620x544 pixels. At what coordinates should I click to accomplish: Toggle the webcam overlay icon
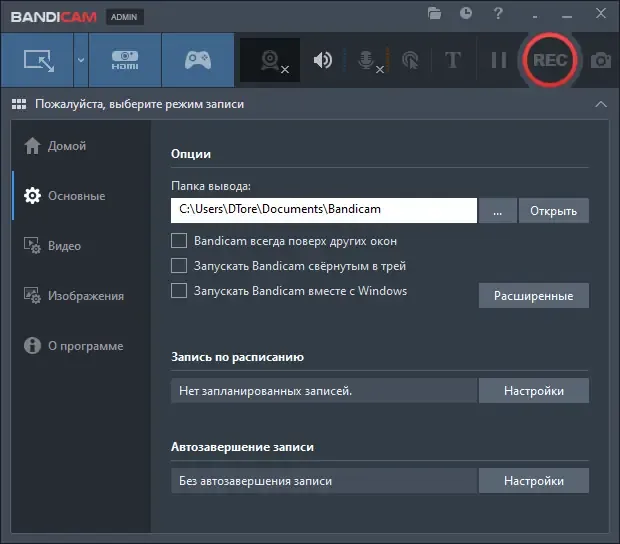pyautogui.click(x=270, y=60)
